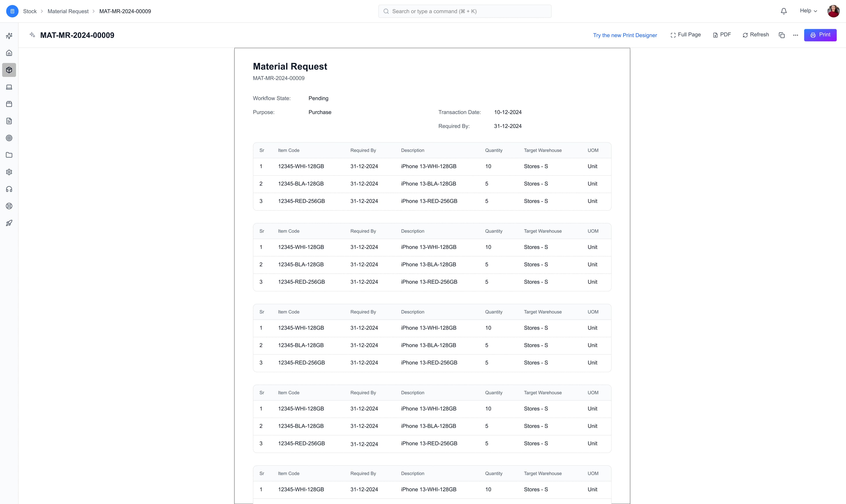Select the Stock module box icon in sidebar
The width and height of the screenshot is (846, 504).
9,70
